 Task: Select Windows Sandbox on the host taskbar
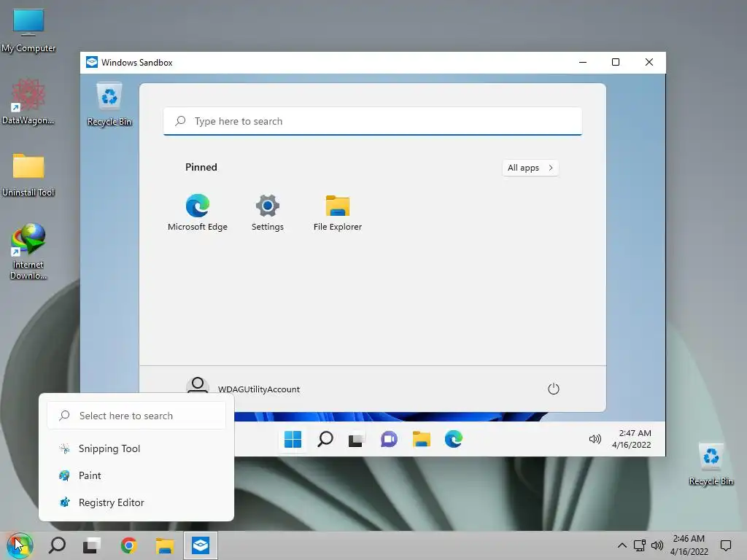pyautogui.click(x=201, y=545)
